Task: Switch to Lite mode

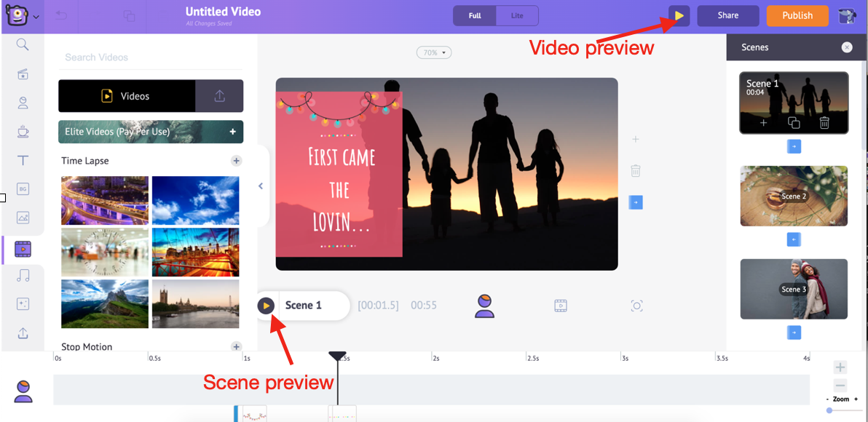Action: point(517,16)
